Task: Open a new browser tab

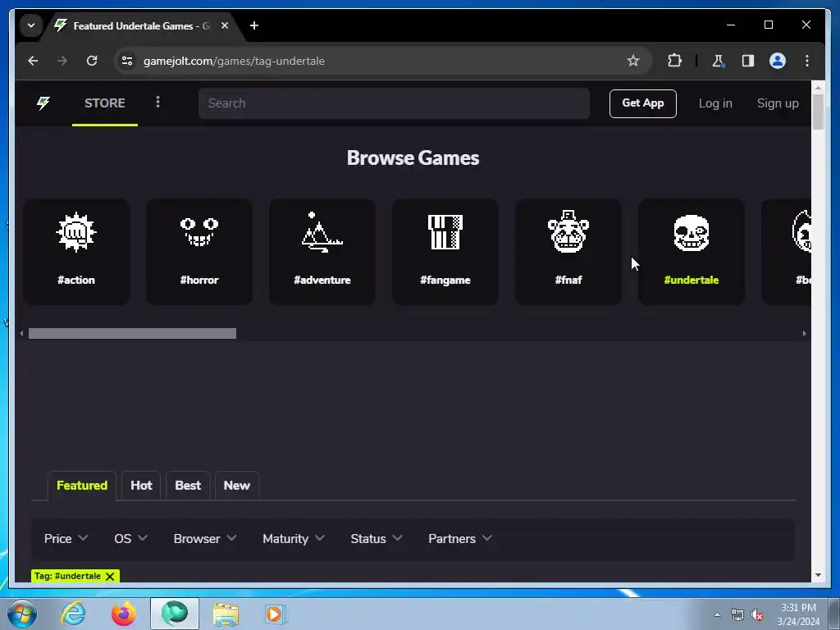Action: (254, 25)
